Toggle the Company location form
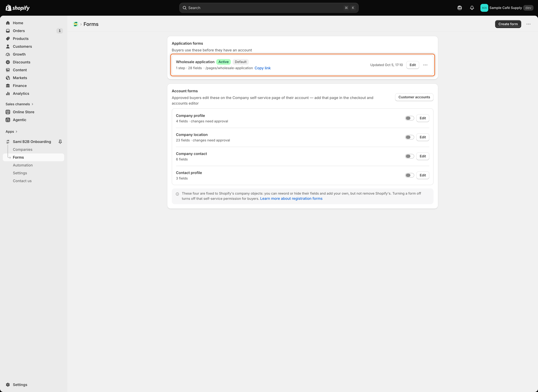Screen dimensions: 538x392 point(409,137)
